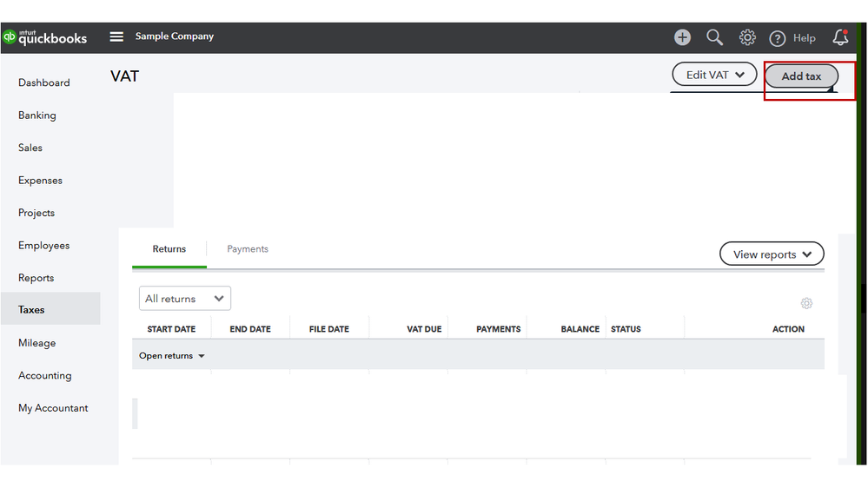Screen dimensions: 868x488
Task: Click the ACTION column header
Action: [x=788, y=328]
